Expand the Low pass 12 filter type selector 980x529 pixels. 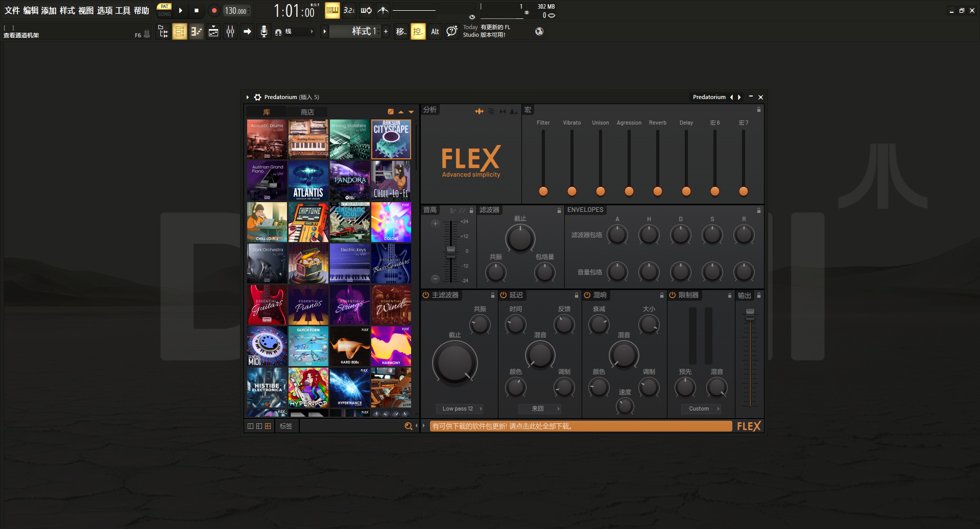pos(459,408)
